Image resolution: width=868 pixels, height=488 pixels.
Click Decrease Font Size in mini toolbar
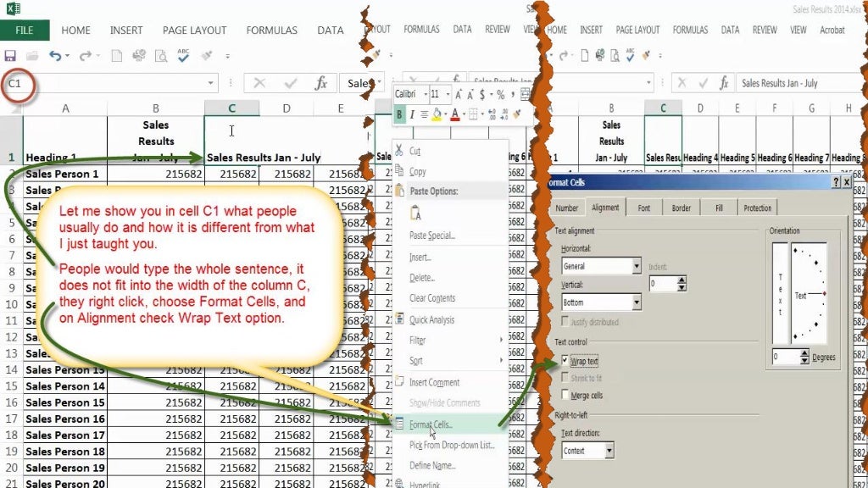pos(470,95)
